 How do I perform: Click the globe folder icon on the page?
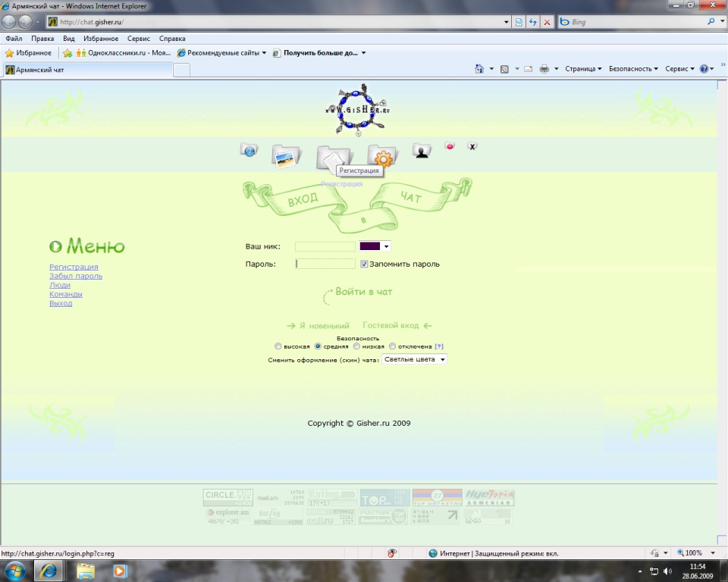coord(249,149)
